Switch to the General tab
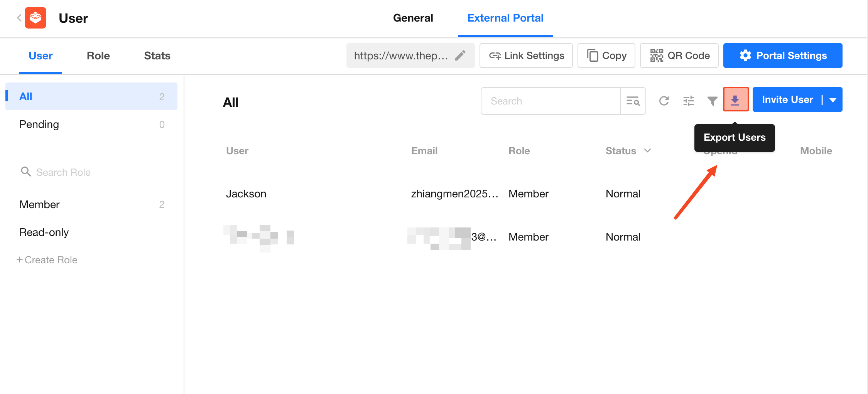 [413, 18]
